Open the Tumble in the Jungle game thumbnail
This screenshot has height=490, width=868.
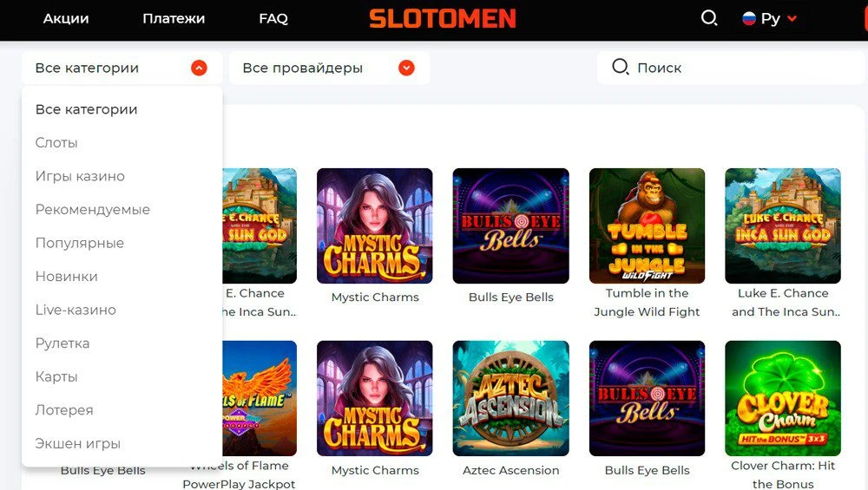click(647, 226)
